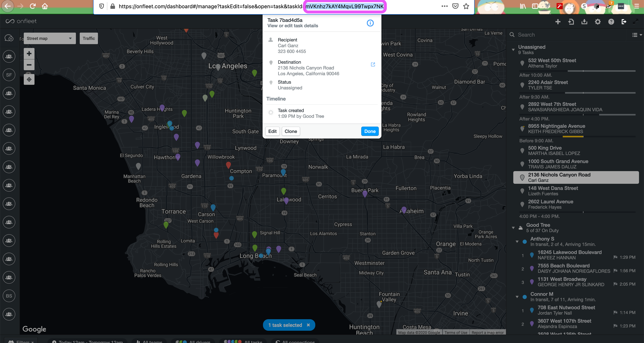Viewport: 644px width, 343px height.
Task: Open Firefox hamburger menu
Action: tap(637, 6)
